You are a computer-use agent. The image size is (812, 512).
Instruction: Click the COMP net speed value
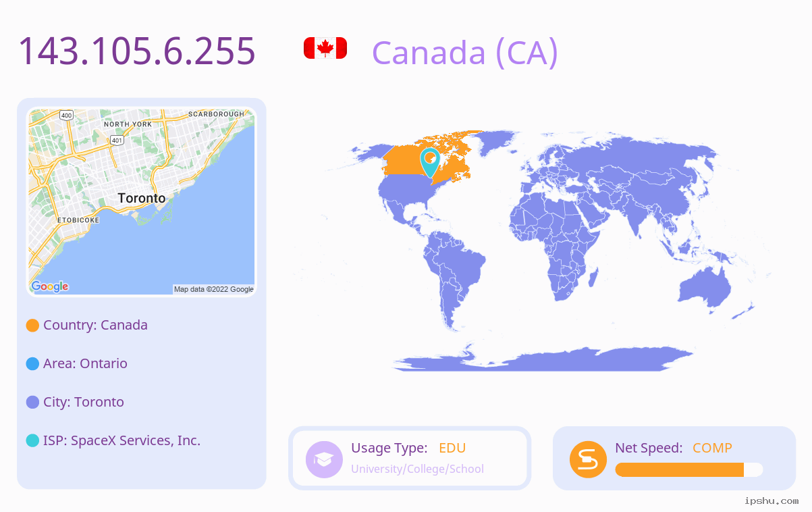[x=712, y=448]
